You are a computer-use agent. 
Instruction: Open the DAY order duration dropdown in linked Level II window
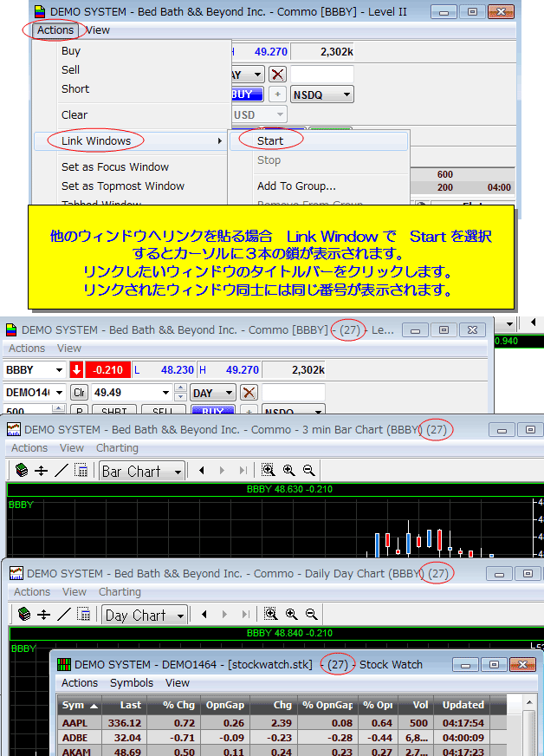[229, 393]
